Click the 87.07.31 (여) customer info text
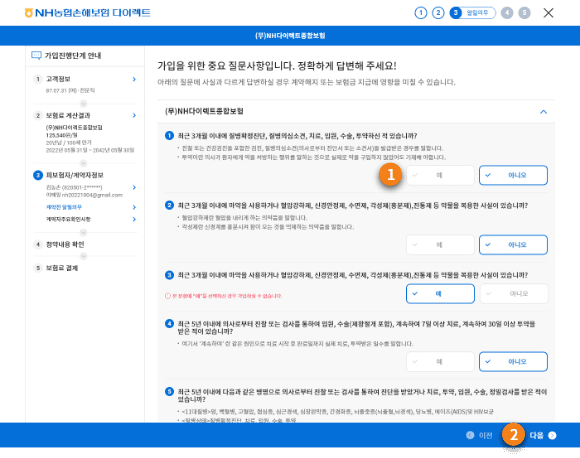The image size is (580, 458). pyautogui.click(x=70, y=91)
